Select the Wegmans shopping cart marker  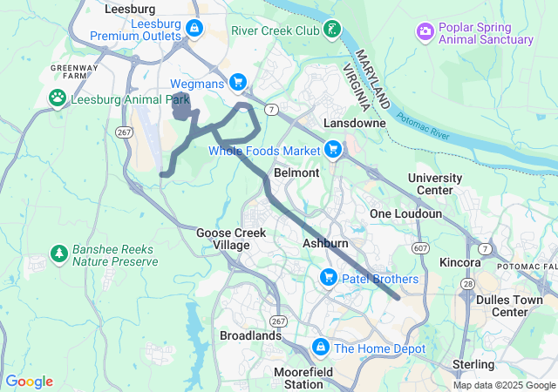(x=238, y=83)
